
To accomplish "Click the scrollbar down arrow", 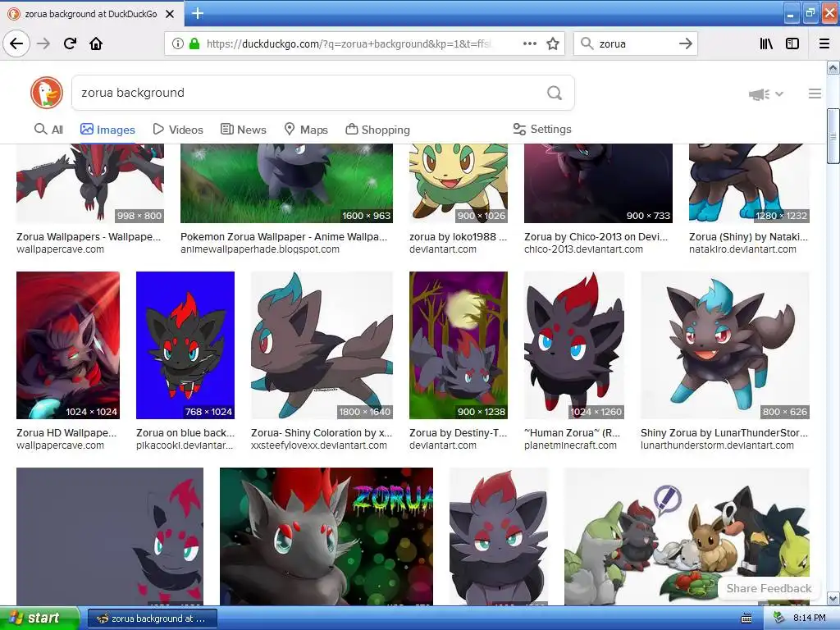I will tap(833, 598).
